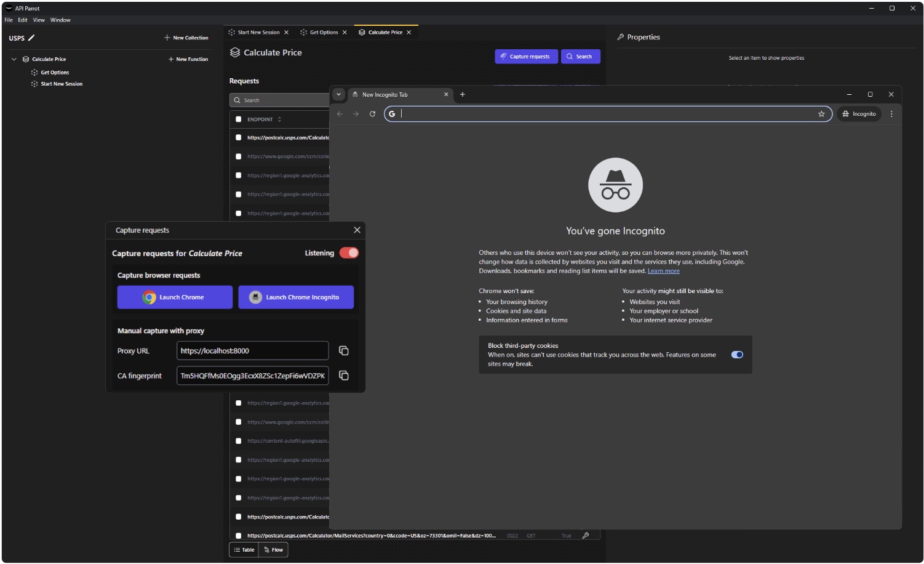Close the Capture requests dialog
Screen dimensions: 924x564
click(x=357, y=230)
